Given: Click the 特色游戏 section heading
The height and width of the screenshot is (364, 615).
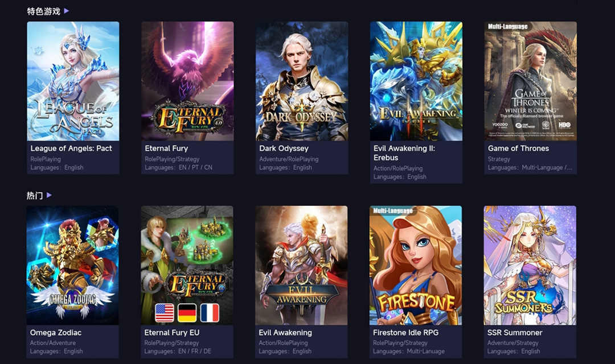Looking at the screenshot, I should tap(43, 11).
